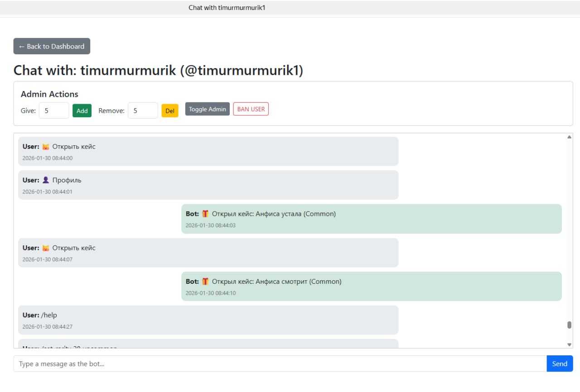Click text 'Открыл кейс: Анфиса смотрит (Common)'
The width and height of the screenshot is (580, 392).
277,282
